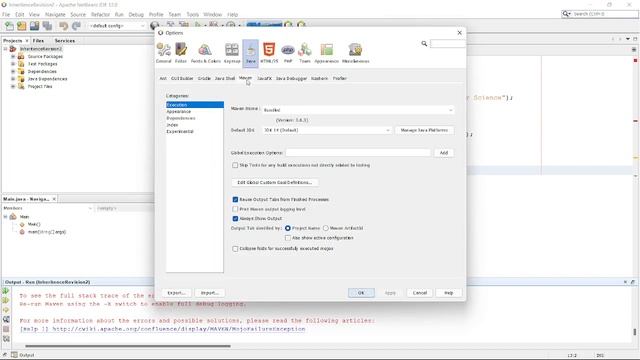Enable Collapse folds for successfully executed mojos
Screen dimensions: 640x360
coord(235,249)
